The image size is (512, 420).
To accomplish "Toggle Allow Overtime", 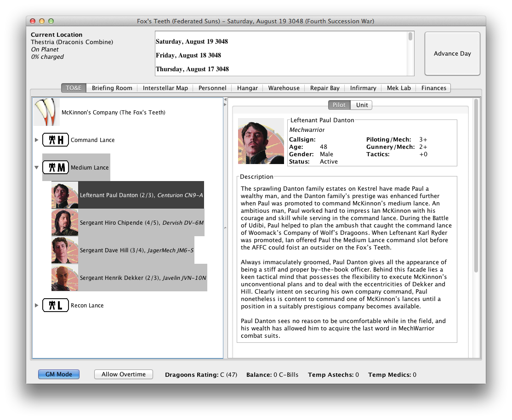I will coord(124,374).
